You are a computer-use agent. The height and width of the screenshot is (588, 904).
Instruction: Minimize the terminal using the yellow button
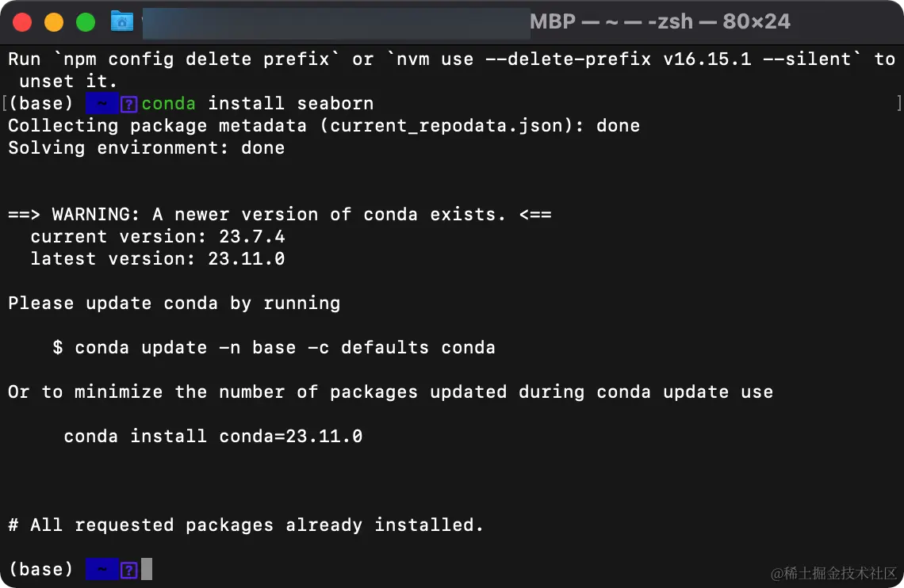coord(54,22)
